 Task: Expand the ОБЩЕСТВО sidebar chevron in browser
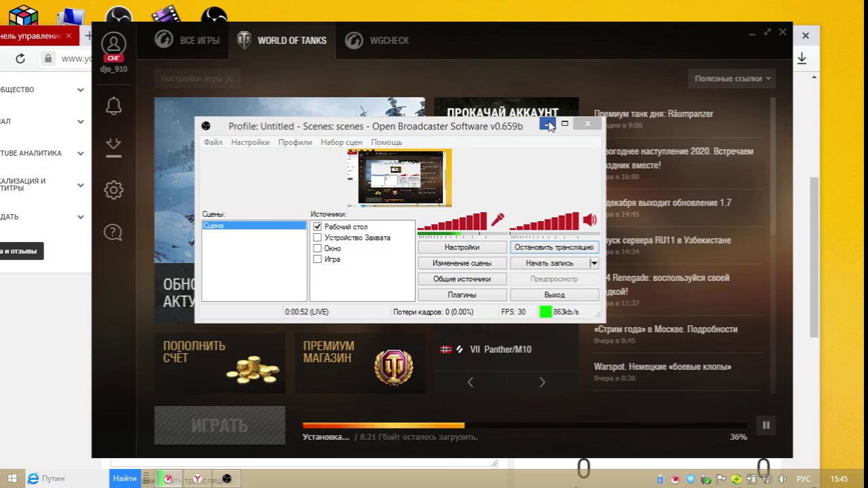pos(81,89)
